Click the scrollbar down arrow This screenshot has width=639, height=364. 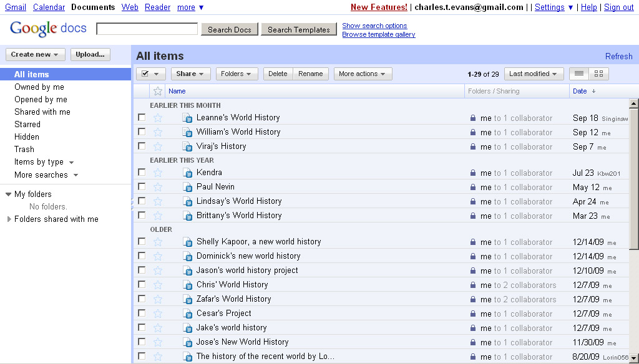pos(634,358)
